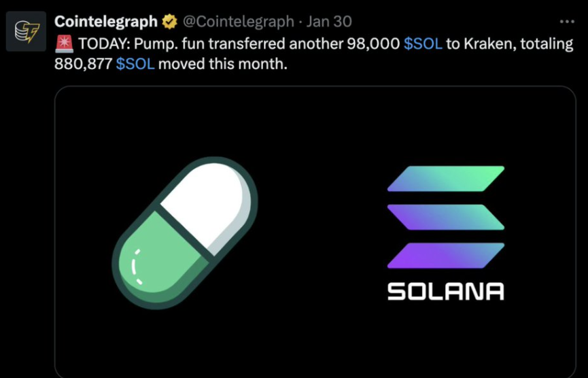Image resolution: width=588 pixels, height=378 pixels.
Task: Open the @Cointelegraph handle link
Action: pyautogui.click(x=238, y=22)
